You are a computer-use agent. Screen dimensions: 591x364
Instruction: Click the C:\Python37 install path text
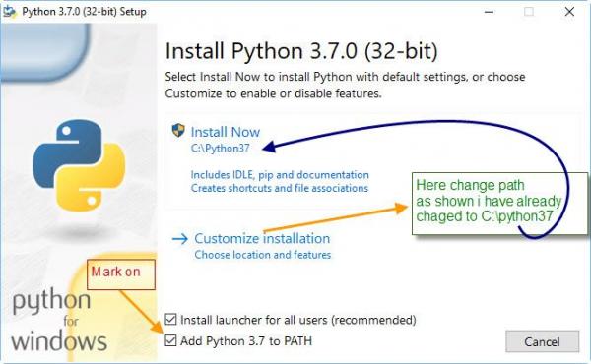pyautogui.click(x=220, y=149)
